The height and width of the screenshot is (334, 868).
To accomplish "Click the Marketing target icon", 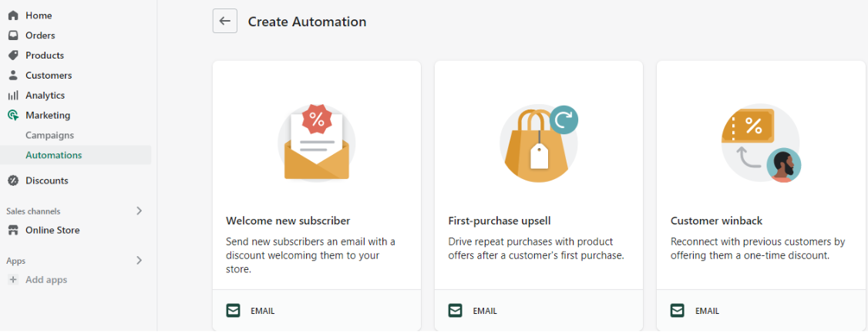I will click(13, 115).
